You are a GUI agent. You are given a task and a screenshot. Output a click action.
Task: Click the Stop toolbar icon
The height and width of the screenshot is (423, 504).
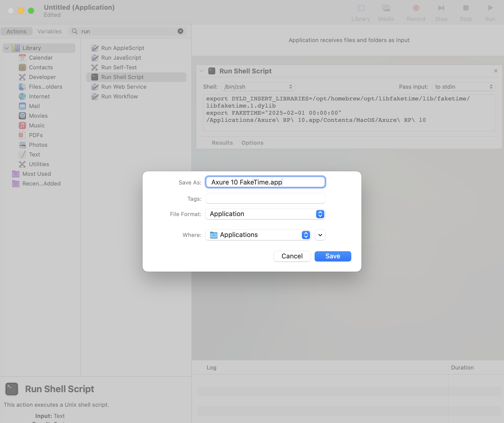tap(466, 8)
